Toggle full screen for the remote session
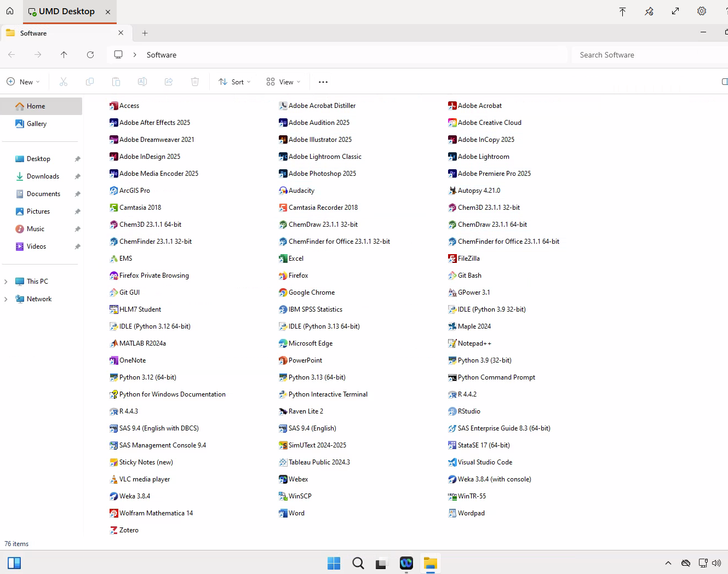 point(675,11)
